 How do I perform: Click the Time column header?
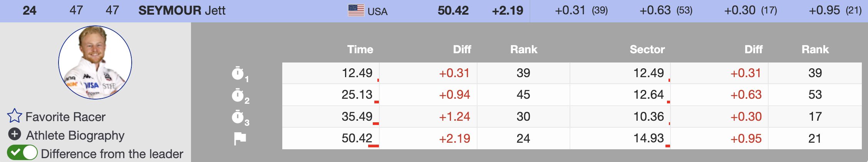[x=360, y=49]
